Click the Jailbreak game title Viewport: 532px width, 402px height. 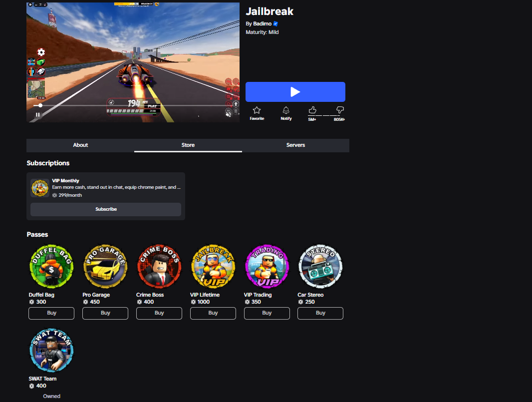click(269, 11)
